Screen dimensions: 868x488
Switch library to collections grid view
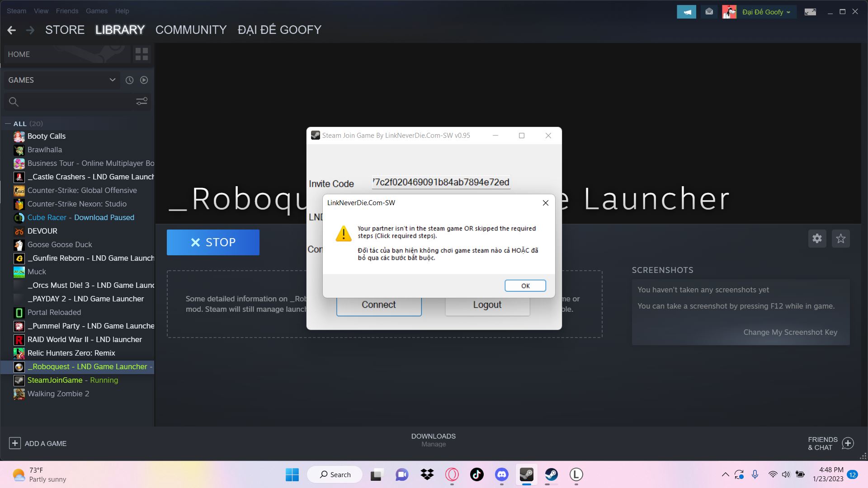(x=142, y=54)
